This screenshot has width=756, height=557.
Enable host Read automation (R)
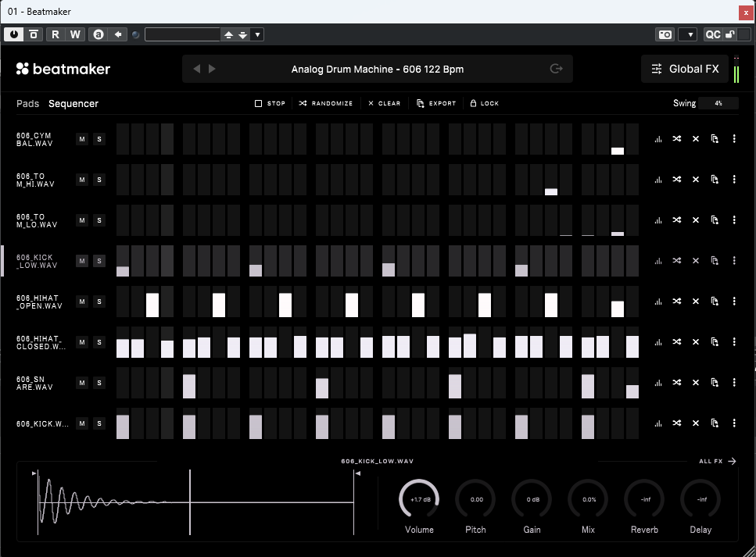(56, 34)
